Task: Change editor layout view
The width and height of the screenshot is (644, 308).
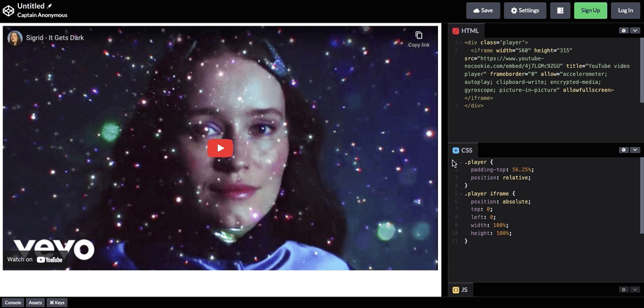Action: click(x=560, y=11)
